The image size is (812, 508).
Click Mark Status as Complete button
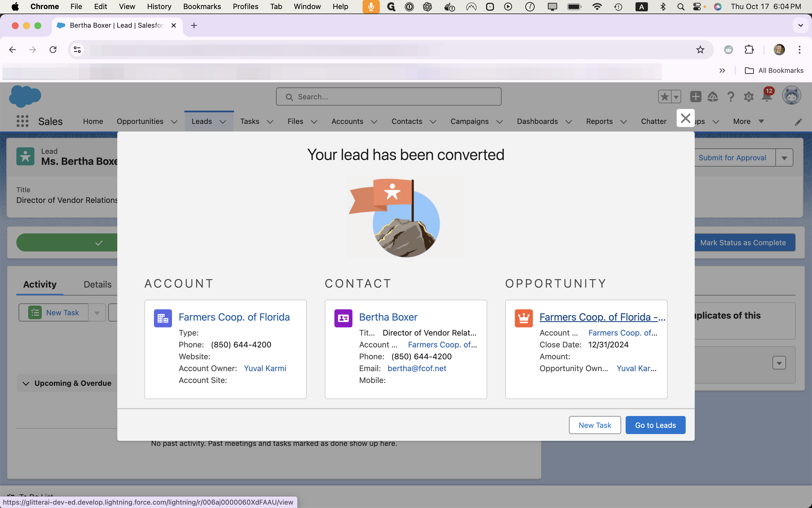click(743, 243)
